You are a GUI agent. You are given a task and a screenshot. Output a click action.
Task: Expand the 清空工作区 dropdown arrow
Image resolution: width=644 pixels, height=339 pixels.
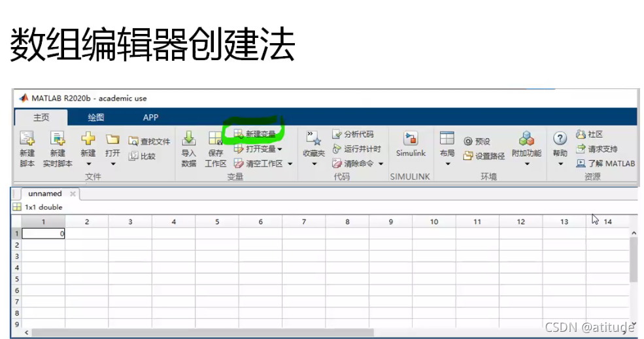pyautogui.click(x=290, y=164)
